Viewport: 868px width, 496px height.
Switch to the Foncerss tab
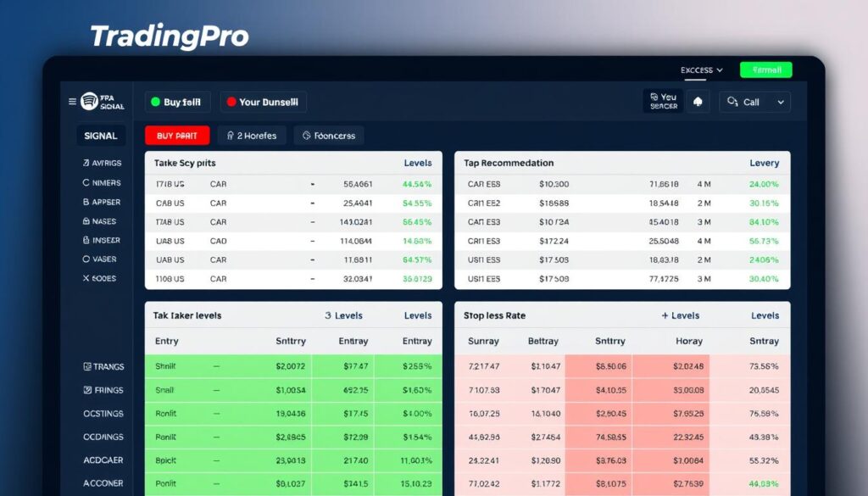[x=328, y=136]
